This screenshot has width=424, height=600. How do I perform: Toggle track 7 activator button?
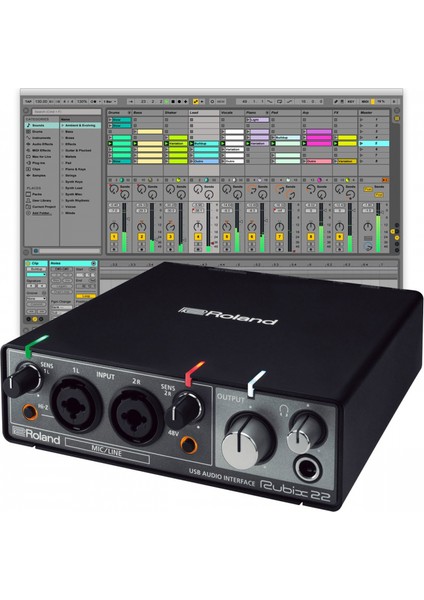279,237
